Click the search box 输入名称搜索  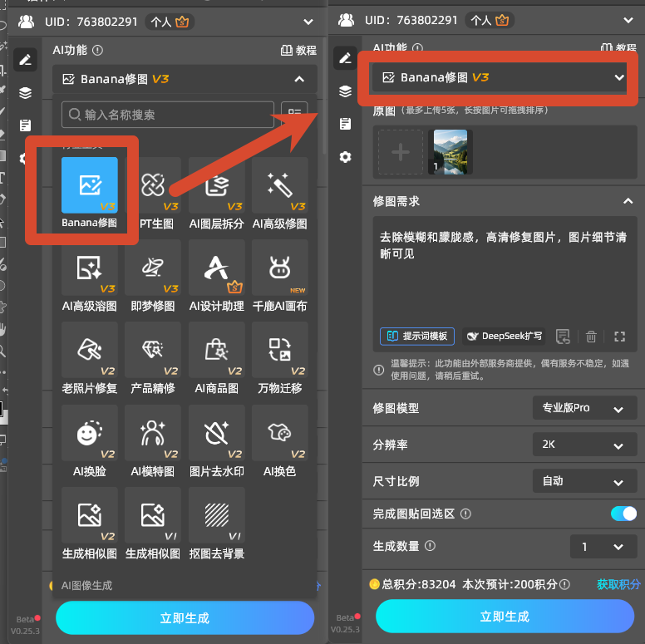168,115
